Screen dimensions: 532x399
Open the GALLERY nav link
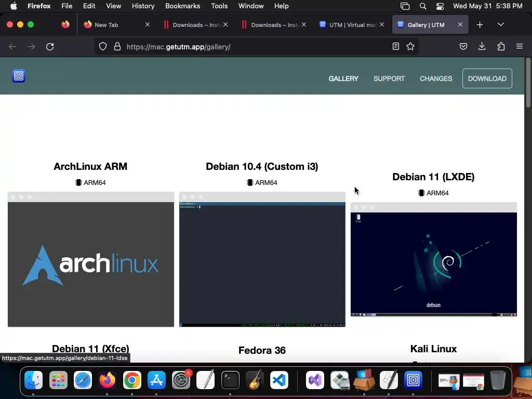coord(343,79)
